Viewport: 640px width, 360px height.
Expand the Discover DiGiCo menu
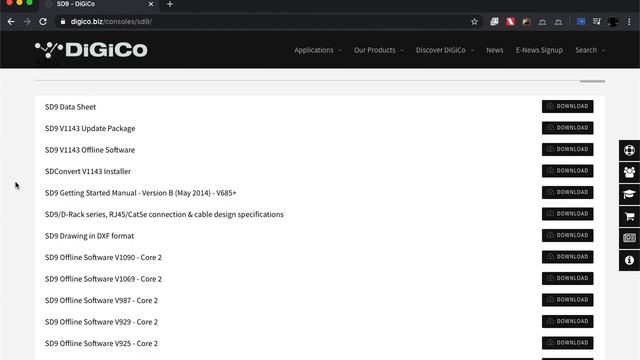click(445, 50)
